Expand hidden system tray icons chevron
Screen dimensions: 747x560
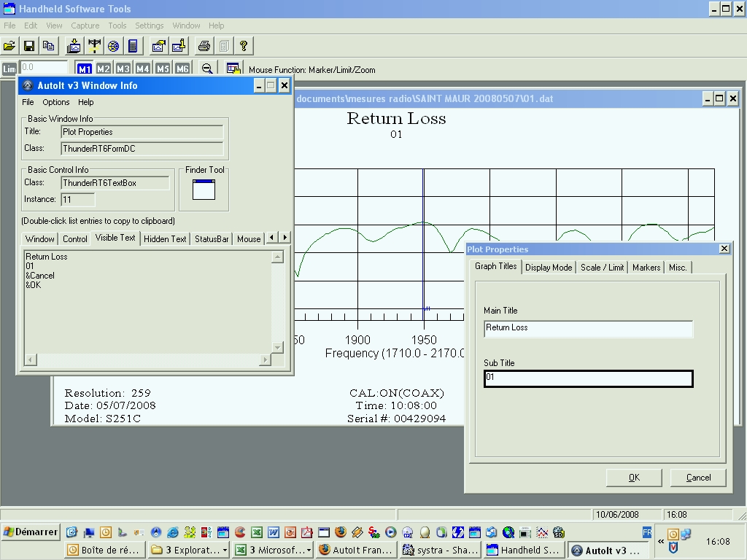point(661,542)
